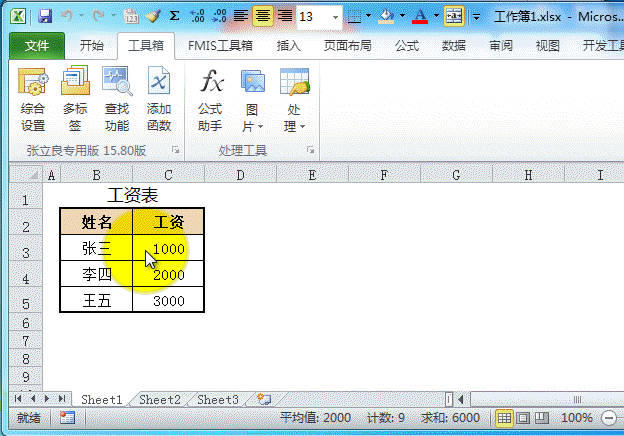Image resolution: width=624 pixels, height=436 pixels.
Task: Toggle center alignment button
Action: 263,17
